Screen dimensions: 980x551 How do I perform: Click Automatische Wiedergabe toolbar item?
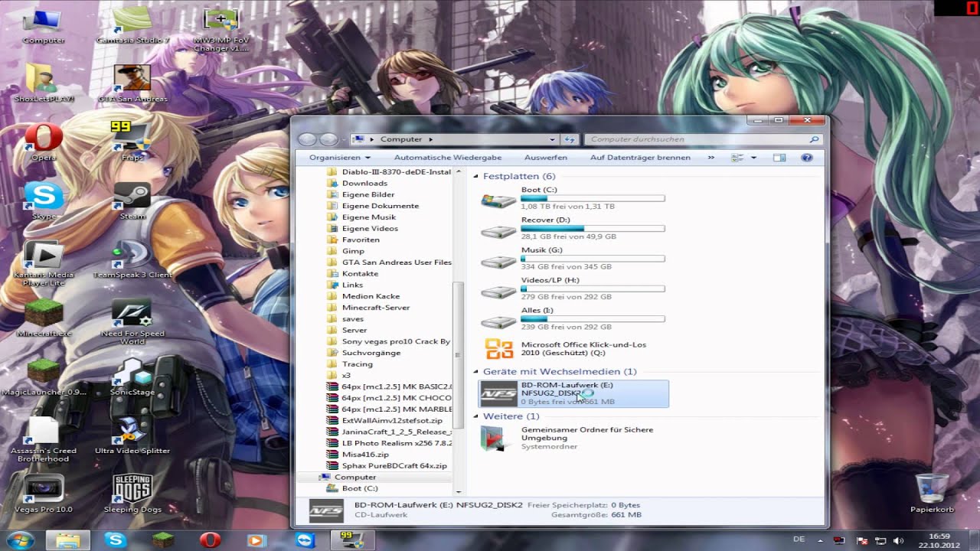point(448,158)
